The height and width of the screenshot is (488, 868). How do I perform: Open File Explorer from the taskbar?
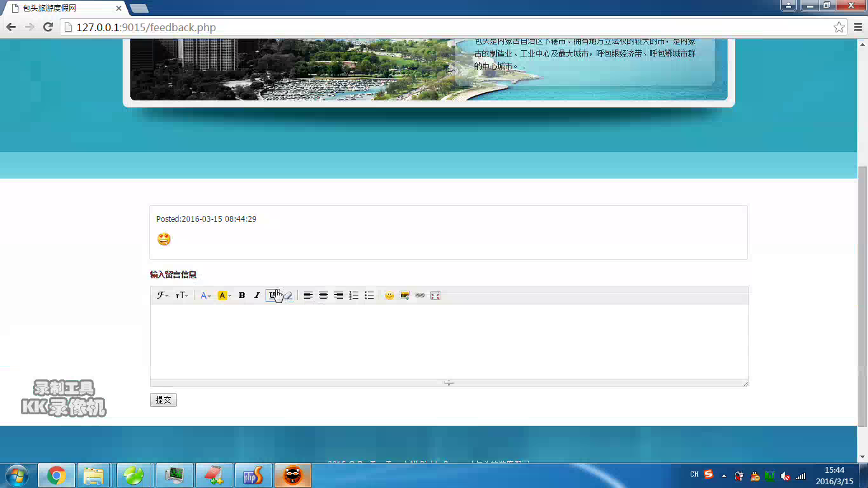(x=94, y=475)
